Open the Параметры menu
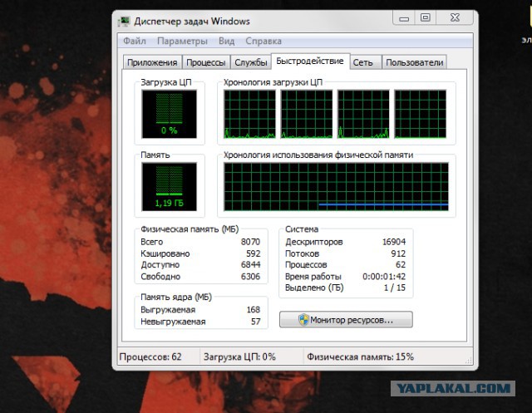 [x=182, y=41]
